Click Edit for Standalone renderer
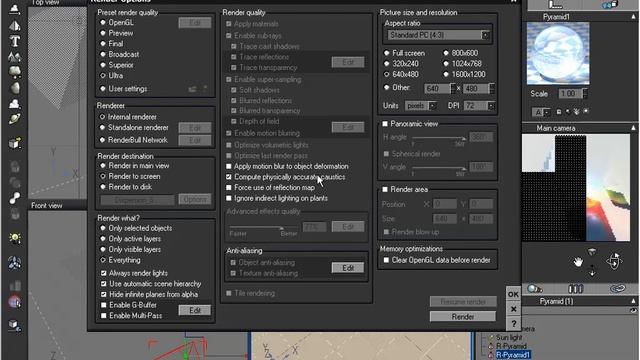The width and height of the screenshot is (640, 360). pos(195,128)
